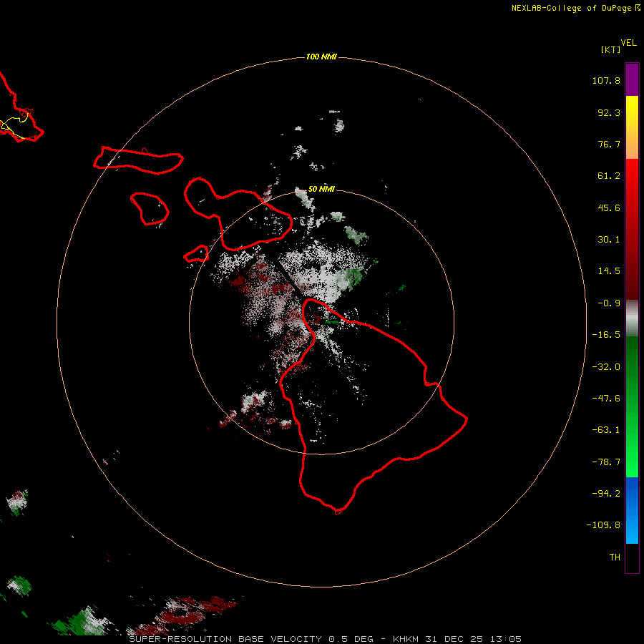Click the -78.7 velocity scale value
Image resolution: width=644 pixels, height=644 pixels.
point(606,462)
